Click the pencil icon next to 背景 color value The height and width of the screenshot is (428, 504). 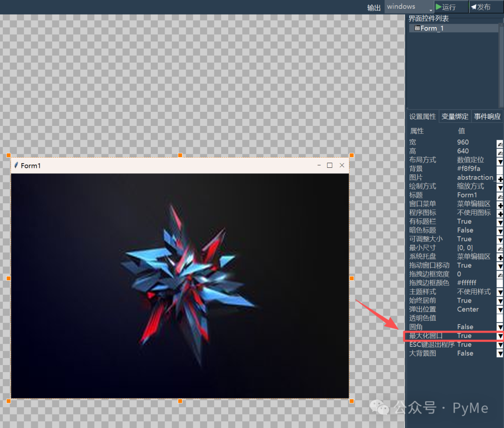point(500,169)
